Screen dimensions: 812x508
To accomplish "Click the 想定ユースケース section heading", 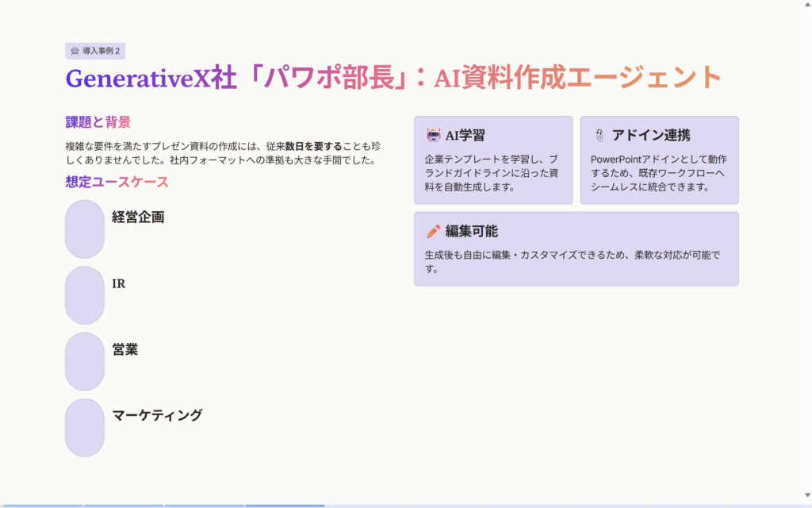I will pos(117,182).
